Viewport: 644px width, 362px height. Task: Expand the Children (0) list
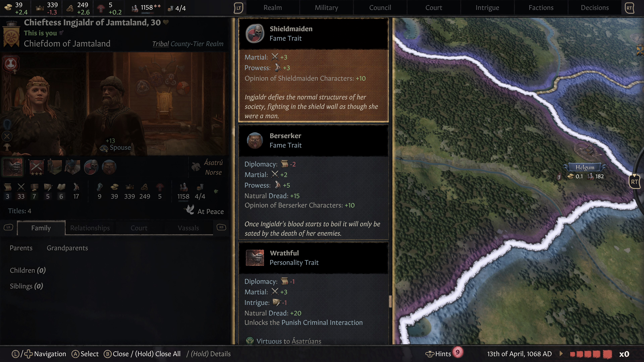(28, 270)
